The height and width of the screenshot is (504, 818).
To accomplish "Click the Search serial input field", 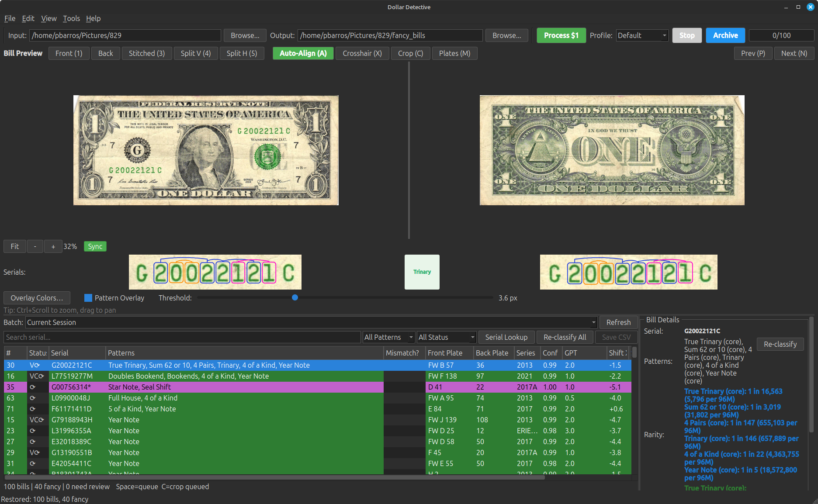I will point(182,337).
